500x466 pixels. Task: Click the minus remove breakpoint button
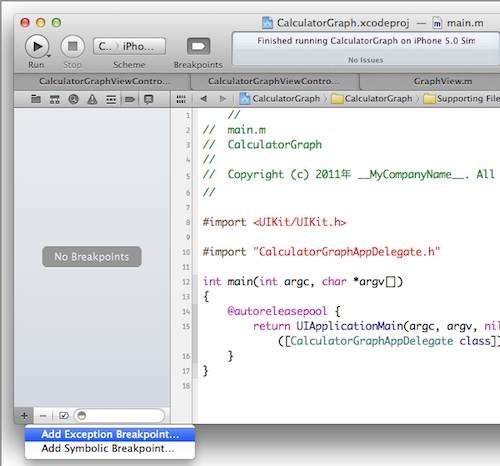(43, 416)
